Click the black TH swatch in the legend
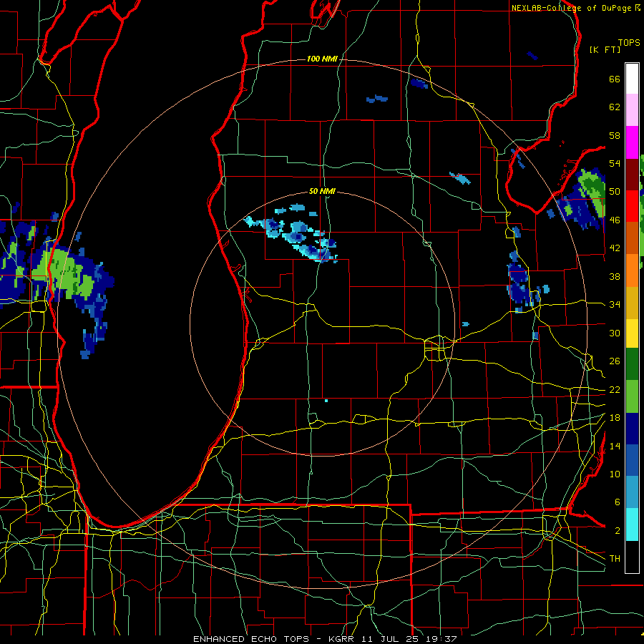The image size is (644, 644). pos(632,557)
